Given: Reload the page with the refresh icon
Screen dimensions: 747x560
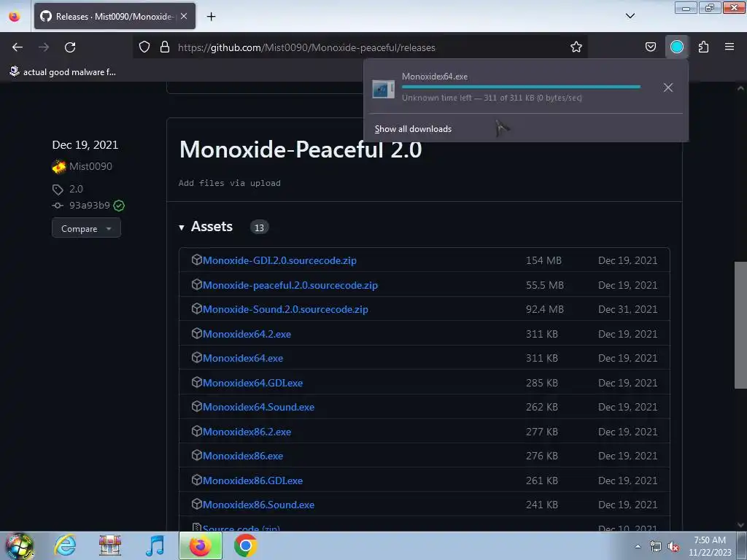Looking at the screenshot, I should click(70, 47).
